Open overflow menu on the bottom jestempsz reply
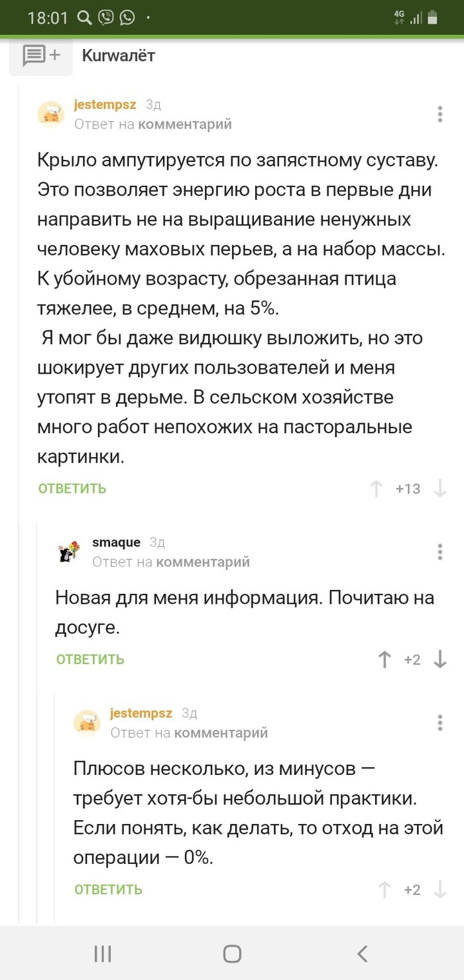The height and width of the screenshot is (980, 464). click(439, 723)
